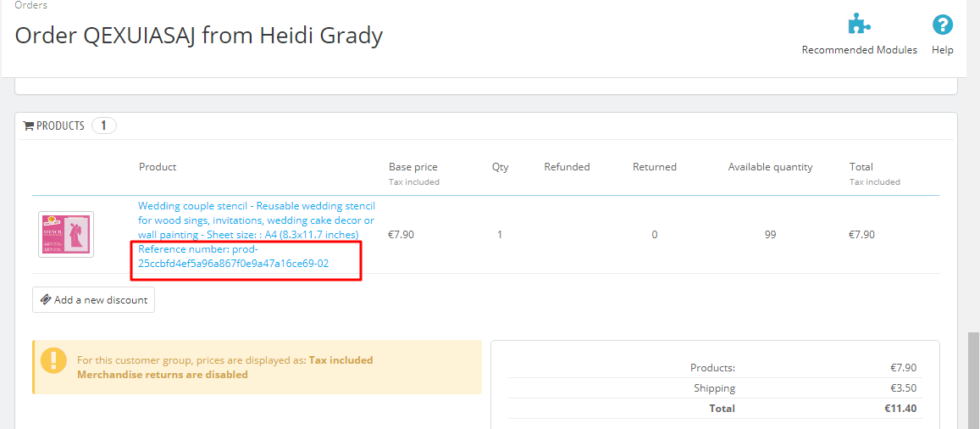
Task: Click the order quantity value 1
Action: pyautogui.click(x=500, y=235)
